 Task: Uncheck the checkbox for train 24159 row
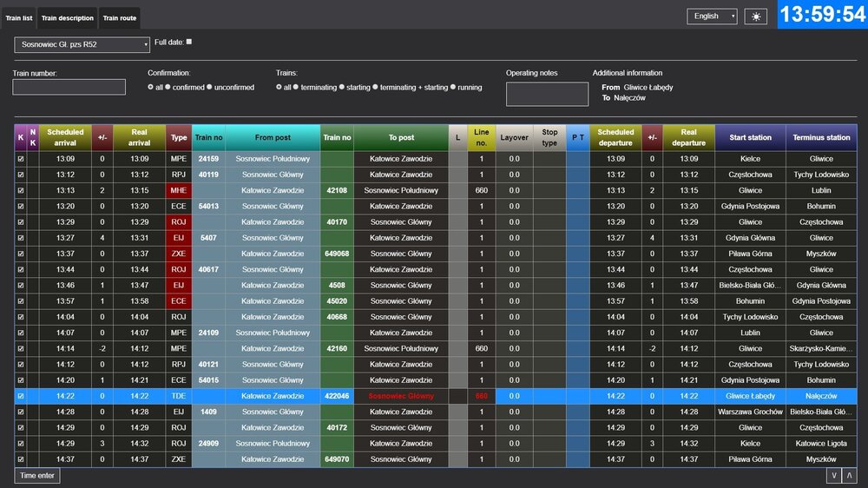21,159
